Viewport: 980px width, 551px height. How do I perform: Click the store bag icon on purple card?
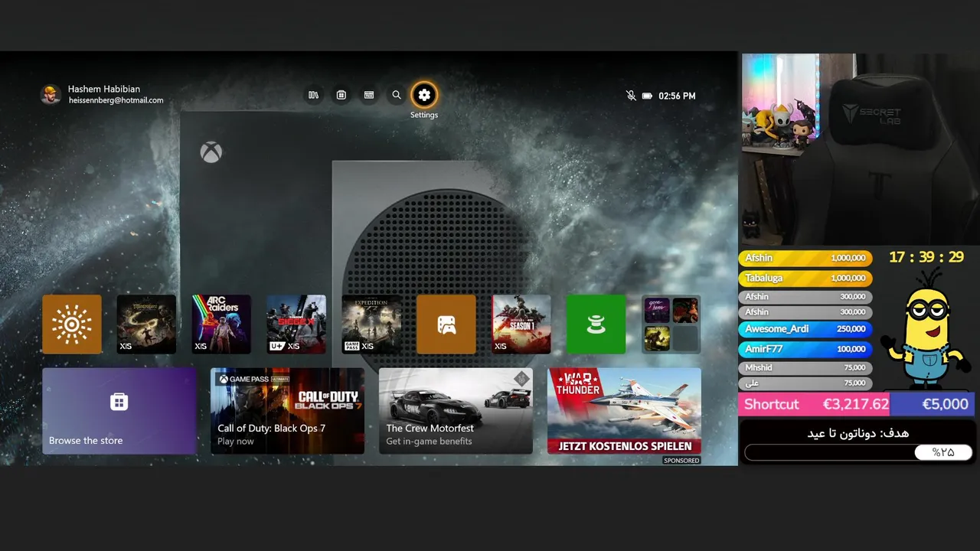pyautogui.click(x=119, y=402)
